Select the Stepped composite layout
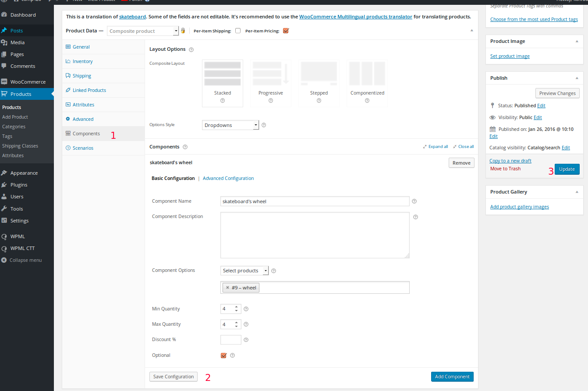This screenshot has height=391, width=588. click(x=319, y=83)
